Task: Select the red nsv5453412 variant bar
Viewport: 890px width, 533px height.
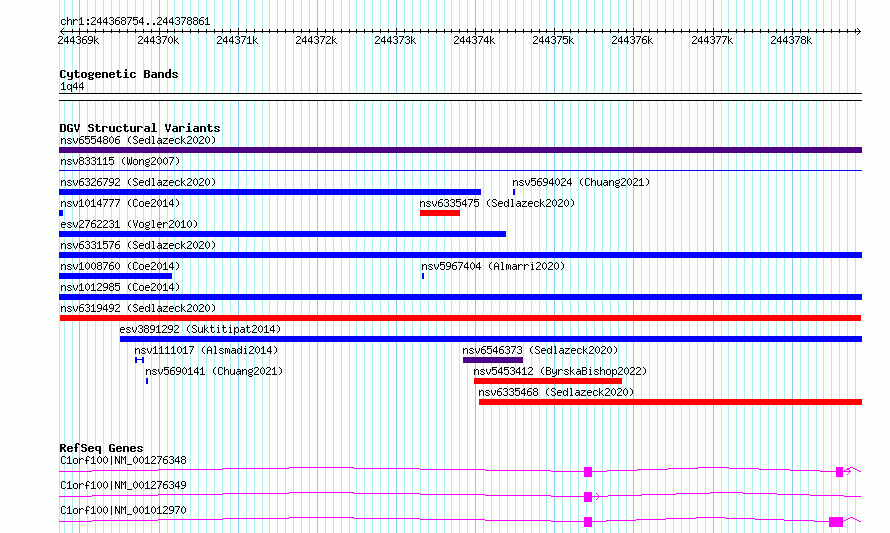Action: coord(548,381)
